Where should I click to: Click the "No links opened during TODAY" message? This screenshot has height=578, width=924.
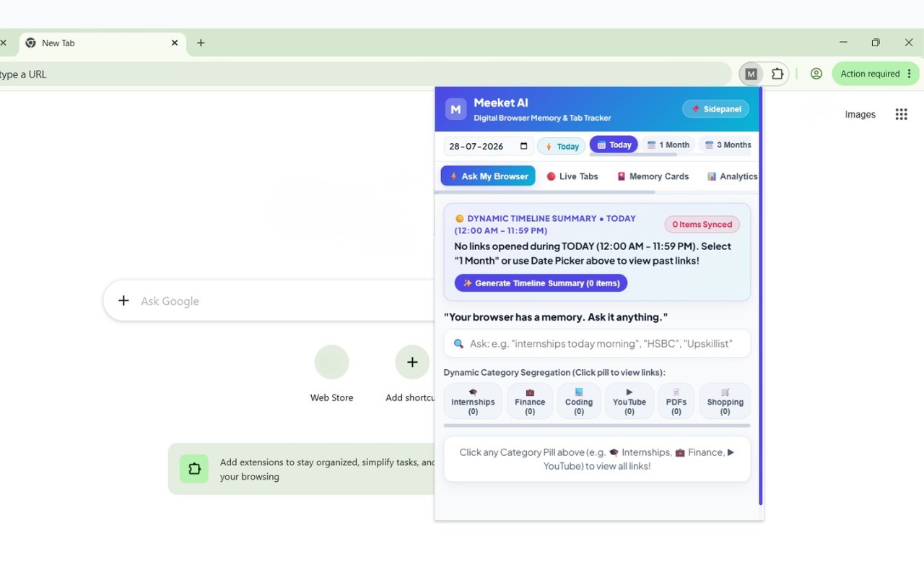pos(593,254)
